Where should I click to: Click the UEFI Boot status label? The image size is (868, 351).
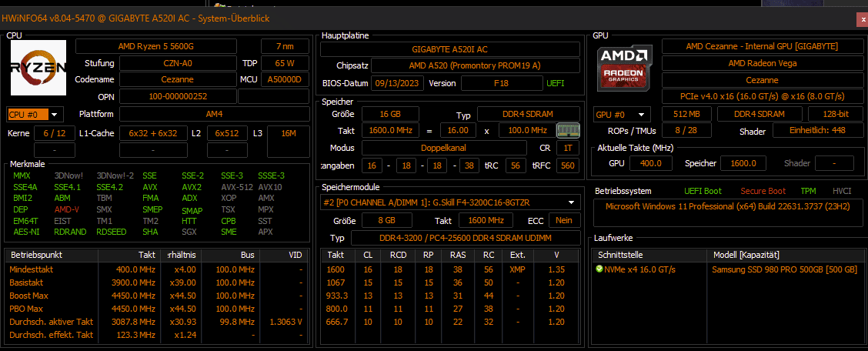(x=703, y=191)
